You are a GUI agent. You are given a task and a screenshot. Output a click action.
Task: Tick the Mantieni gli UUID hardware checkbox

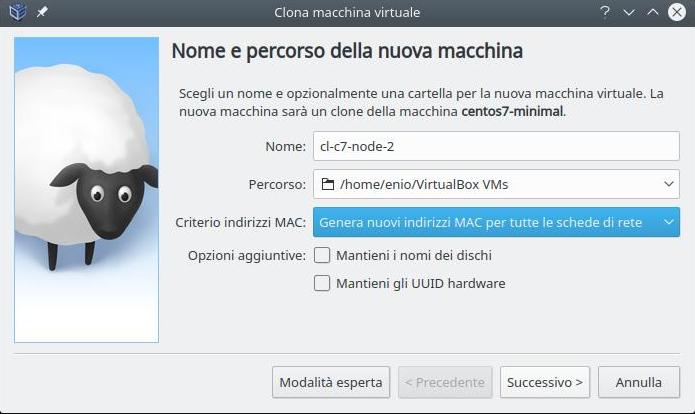[322, 283]
